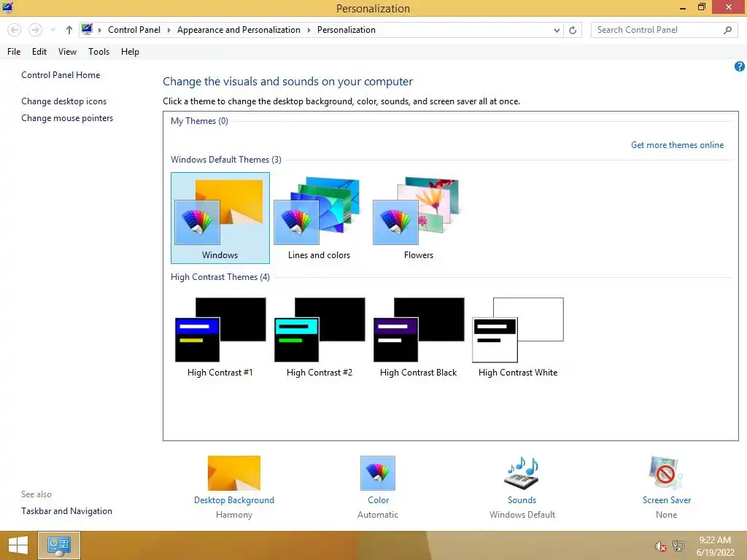
Task: Open Taskbar and Navigation link
Action: 66,511
